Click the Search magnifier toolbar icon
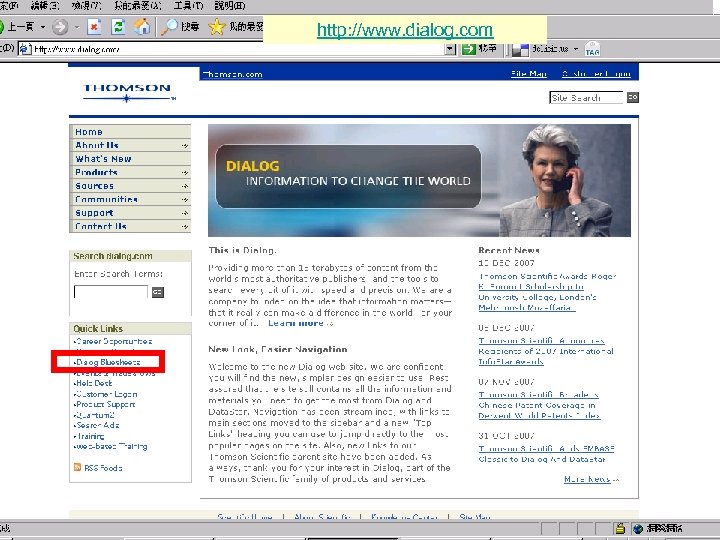The image size is (720, 540). pyautogui.click(x=169, y=27)
